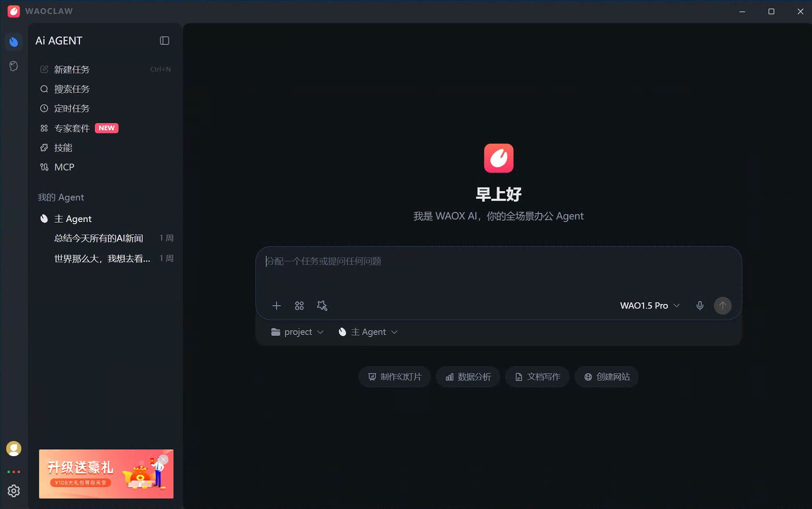Click the send arrow button
812x509 pixels.
(723, 306)
